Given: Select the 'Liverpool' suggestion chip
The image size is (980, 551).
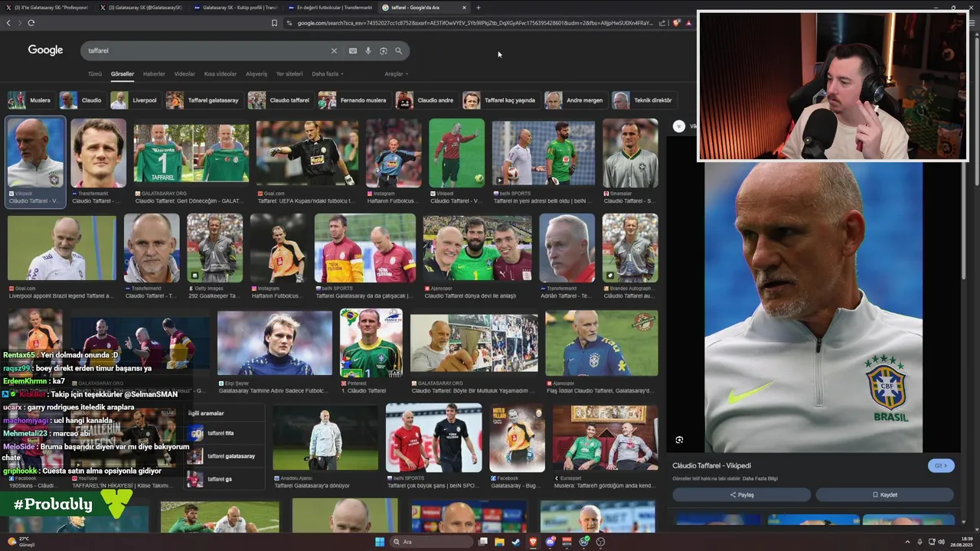Looking at the screenshot, I should pyautogui.click(x=135, y=100).
